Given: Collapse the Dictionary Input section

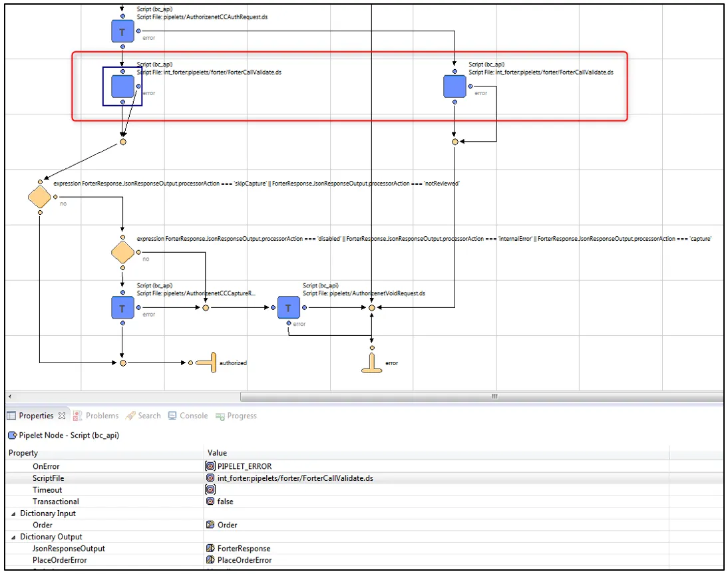Looking at the screenshot, I should 13,513.
